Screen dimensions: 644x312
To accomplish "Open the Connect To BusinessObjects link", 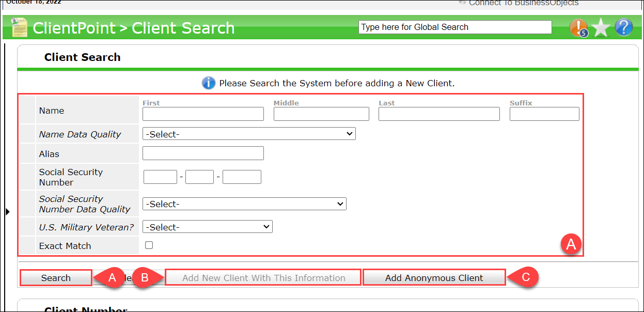I will click(523, 3).
